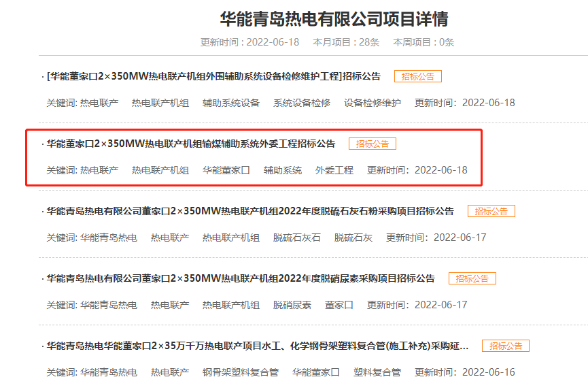Click 招标公告 badge beside 输煤辅助系统 notice
This screenshot has height=392, width=588.
coord(372,144)
